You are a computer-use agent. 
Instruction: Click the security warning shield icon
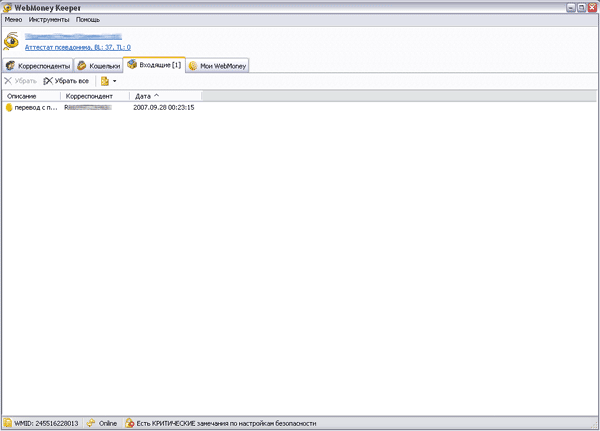pos(130,423)
